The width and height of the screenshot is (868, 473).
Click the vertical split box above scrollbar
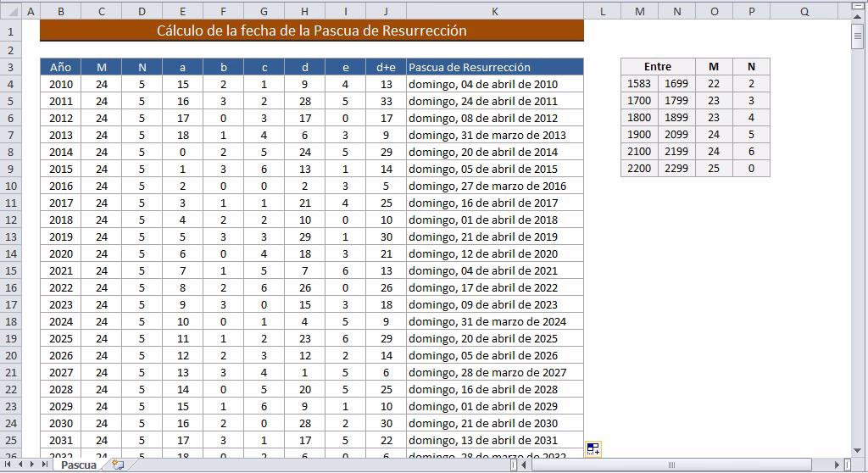[x=858, y=8]
